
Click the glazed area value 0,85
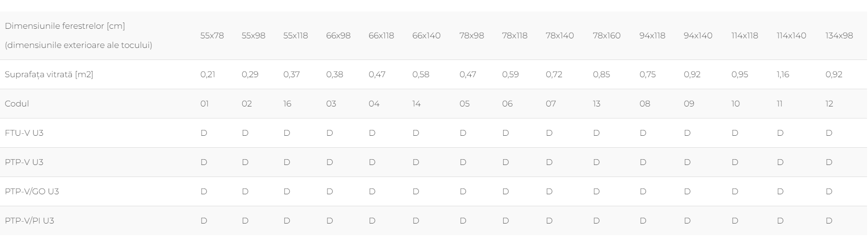601,74
